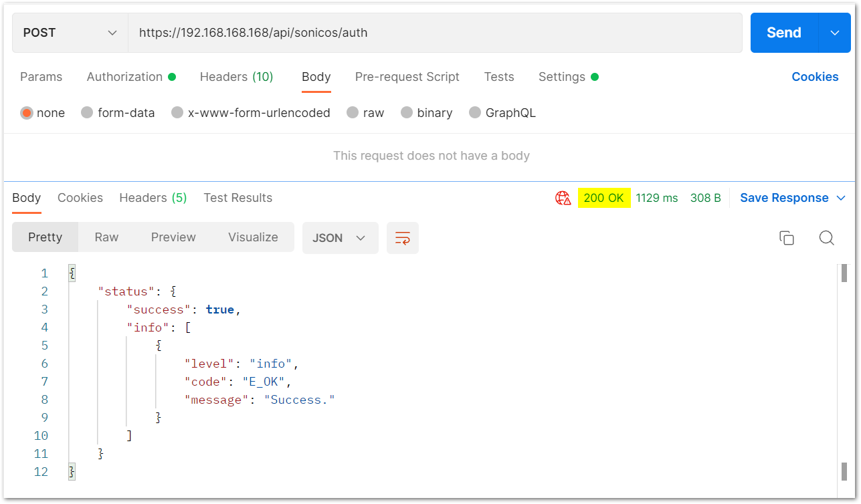861x504 pixels.
Task: Expand the Save Response dropdown
Action: (793, 198)
